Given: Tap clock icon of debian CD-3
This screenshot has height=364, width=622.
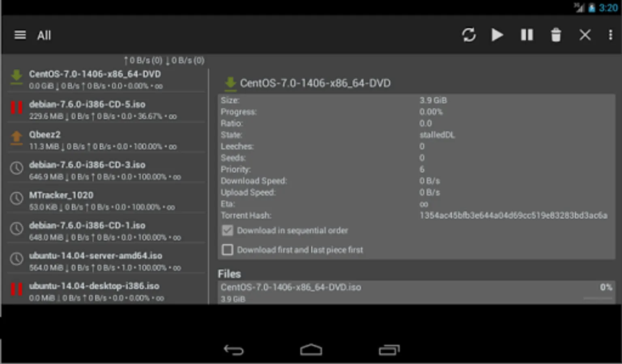Looking at the screenshot, I should coord(17,168).
